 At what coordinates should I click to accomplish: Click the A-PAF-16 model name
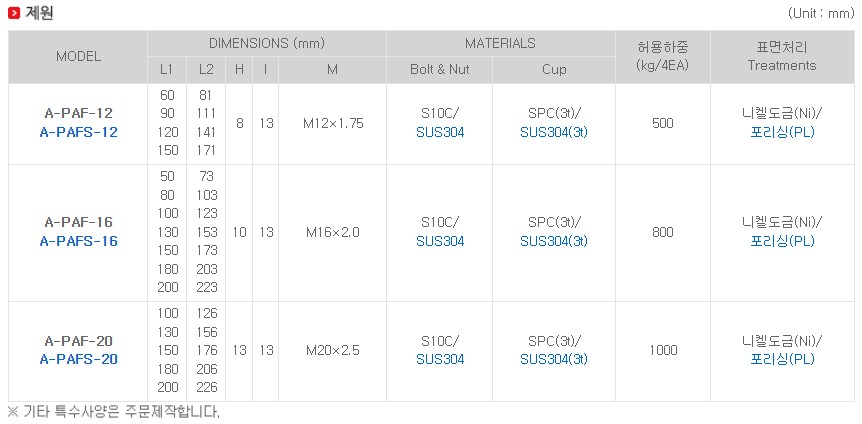[79, 223]
